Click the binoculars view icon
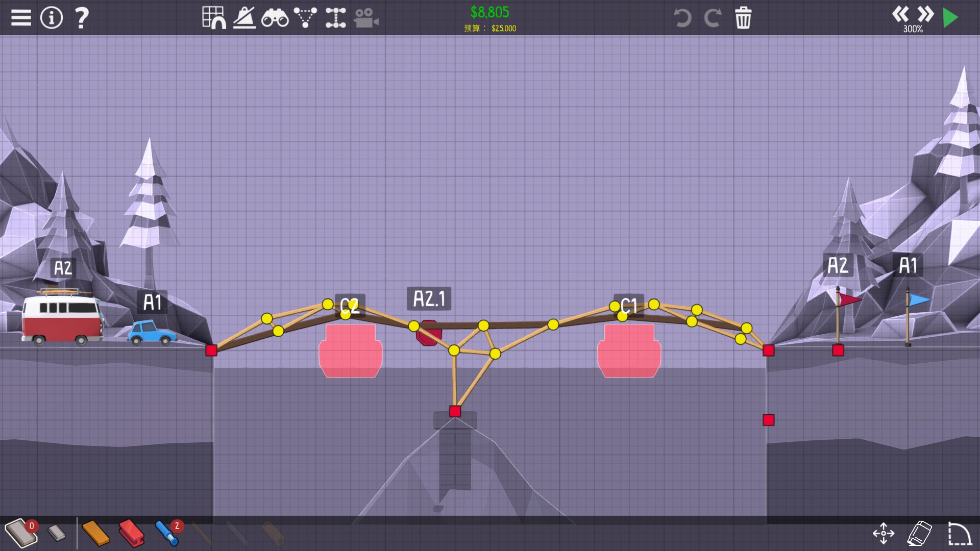 [275, 18]
